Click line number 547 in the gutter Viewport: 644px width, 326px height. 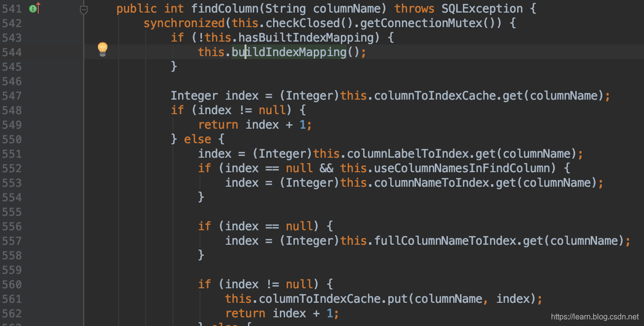[x=12, y=96]
